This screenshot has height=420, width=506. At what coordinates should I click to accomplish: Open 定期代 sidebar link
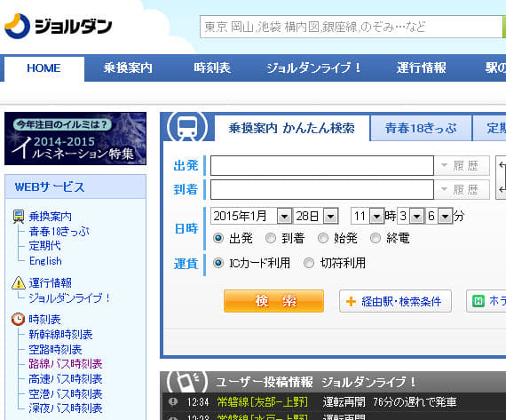pos(44,246)
